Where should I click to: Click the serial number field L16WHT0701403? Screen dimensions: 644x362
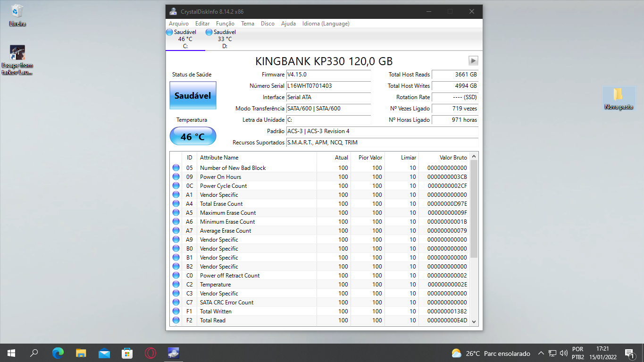[x=328, y=86]
